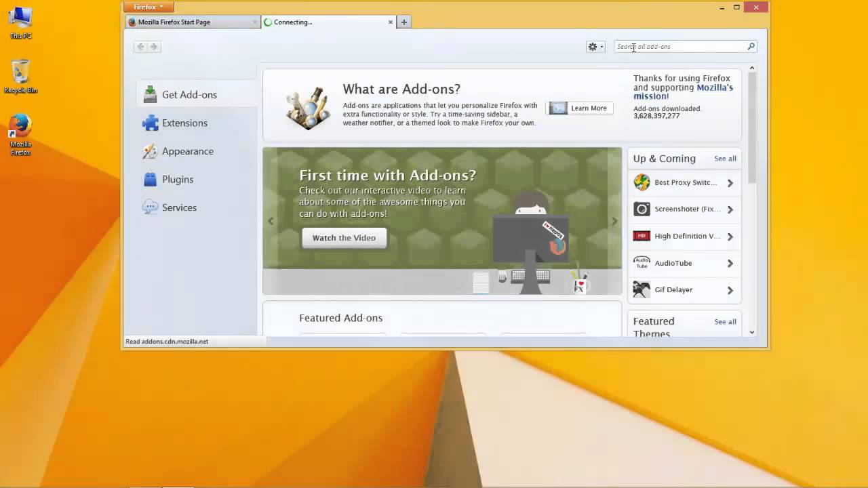Click See all next to Featured Themes
This screenshot has height=488, width=868.
coord(725,322)
